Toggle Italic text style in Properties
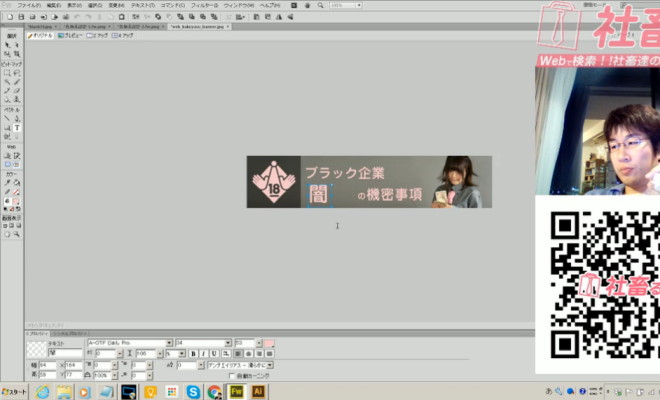Screen dimensions: 660x400 tap(202, 353)
